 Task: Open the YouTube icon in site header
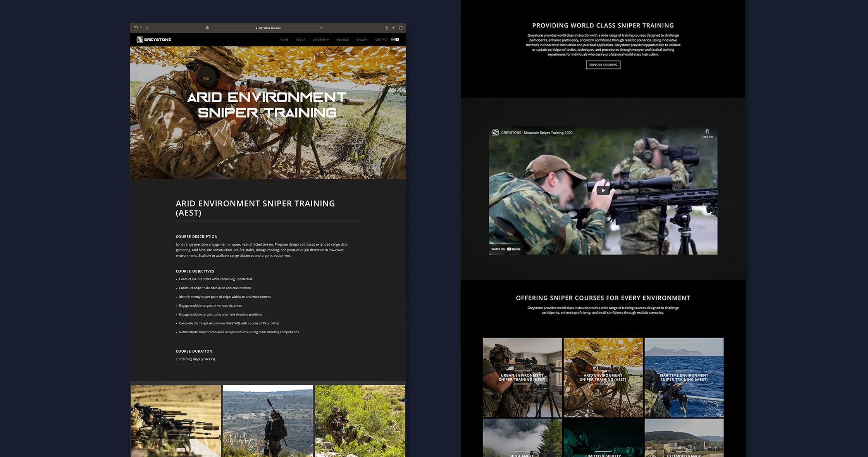(x=397, y=40)
